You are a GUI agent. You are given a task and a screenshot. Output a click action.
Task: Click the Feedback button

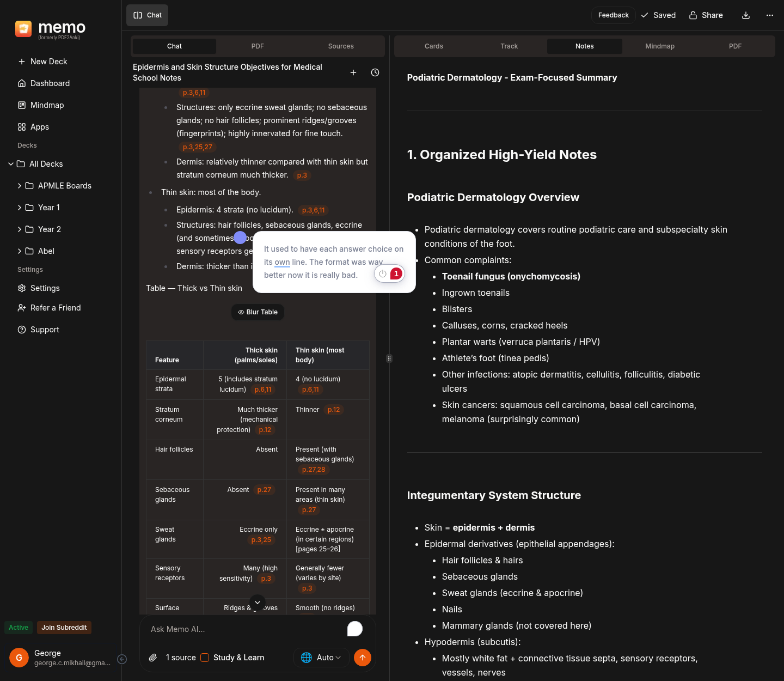pos(613,15)
